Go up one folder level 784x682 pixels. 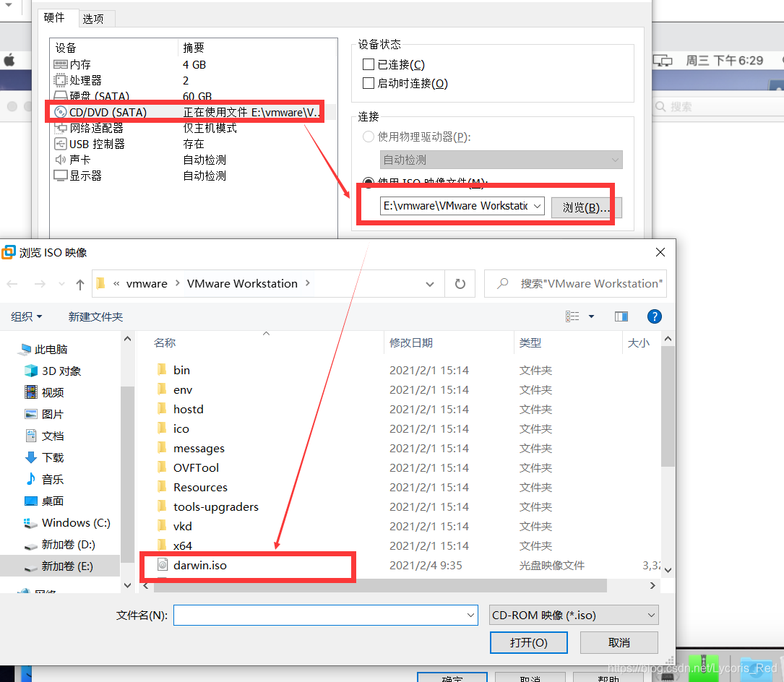(x=80, y=284)
